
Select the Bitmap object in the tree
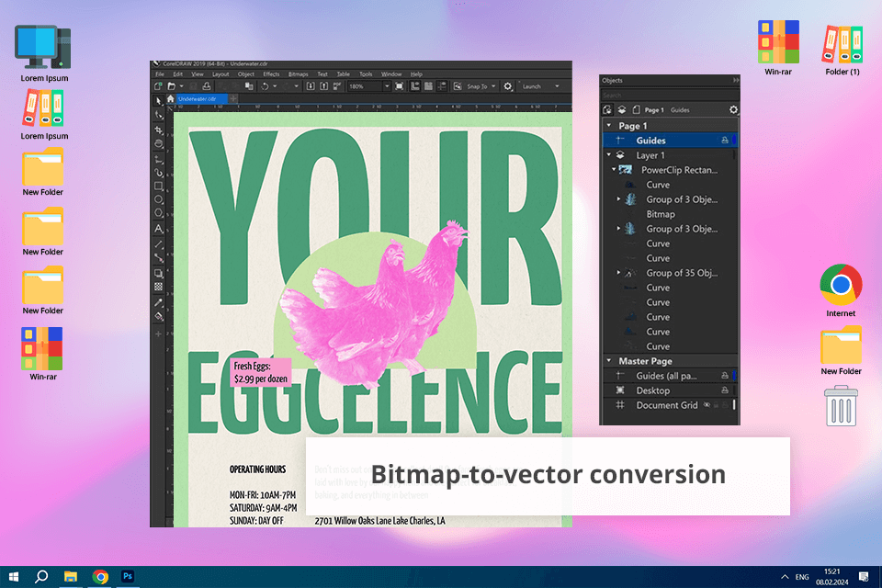[x=661, y=214]
